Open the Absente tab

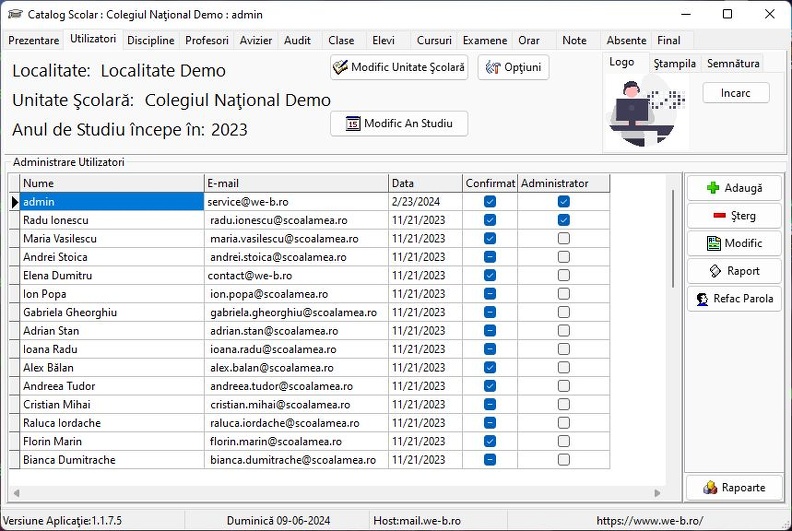point(626,40)
